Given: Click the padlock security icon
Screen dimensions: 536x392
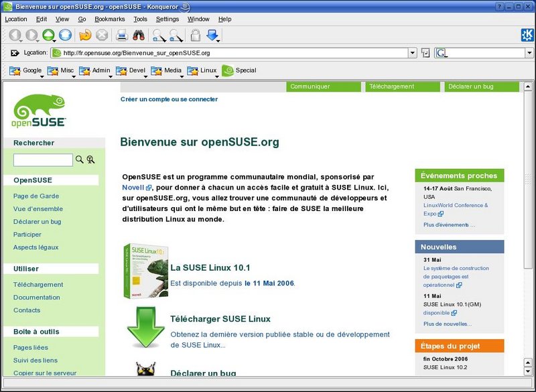Looking at the screenshot, I should pyautogui.click(x=195, y=35).
